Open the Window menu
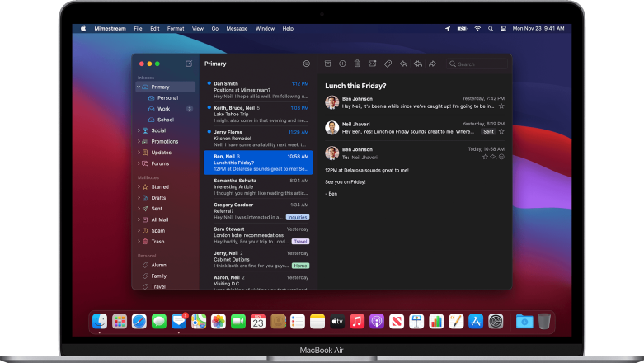 coord(265,29)
